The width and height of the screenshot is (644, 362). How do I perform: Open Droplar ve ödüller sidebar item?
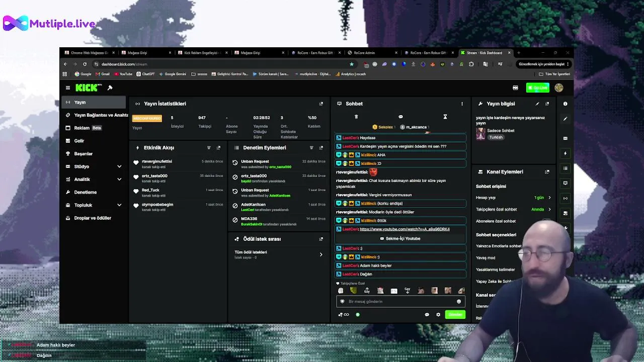[94, 218]
